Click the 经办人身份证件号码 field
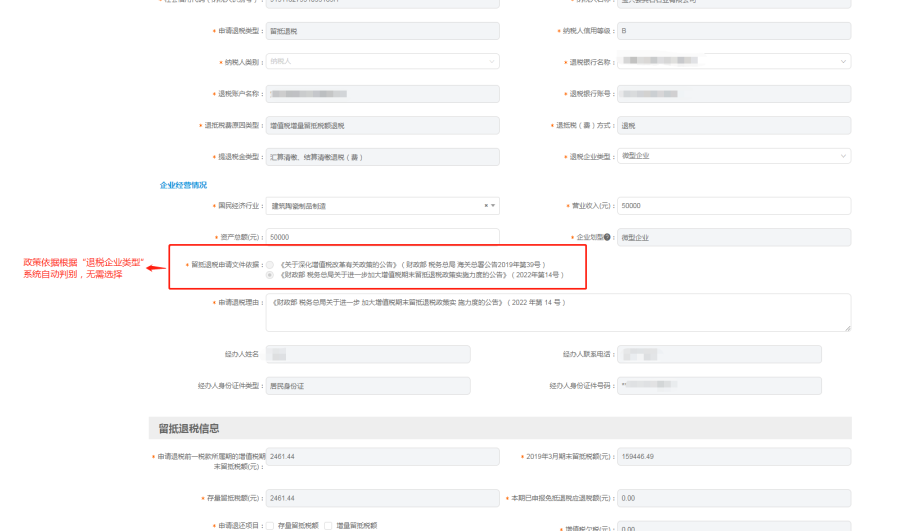Viewport: 915px width, 531px height. pos(720,386)
